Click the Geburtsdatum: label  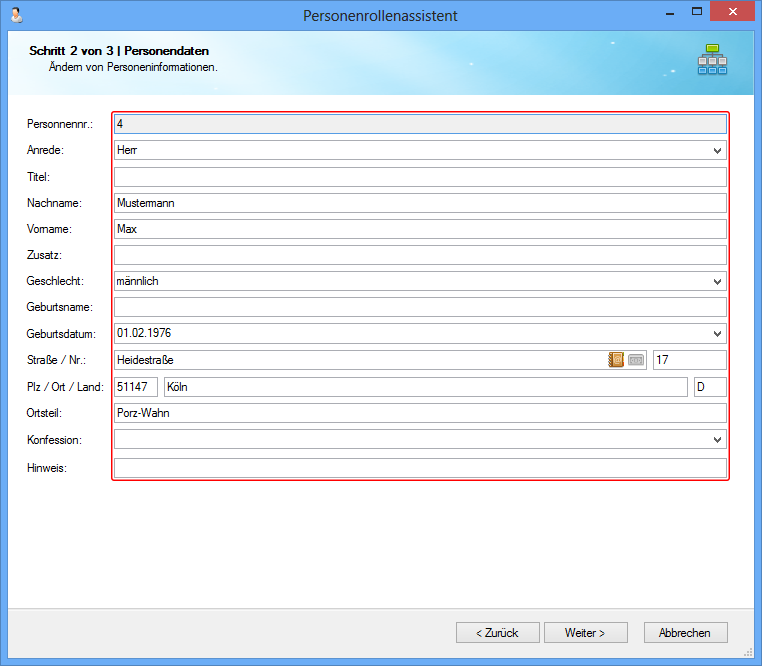tap(61, 334)
